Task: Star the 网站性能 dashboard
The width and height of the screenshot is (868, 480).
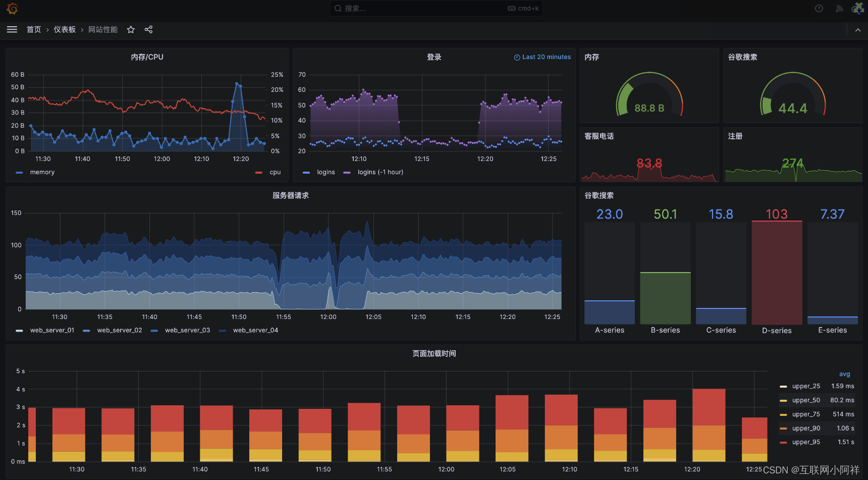Action: 131,30
